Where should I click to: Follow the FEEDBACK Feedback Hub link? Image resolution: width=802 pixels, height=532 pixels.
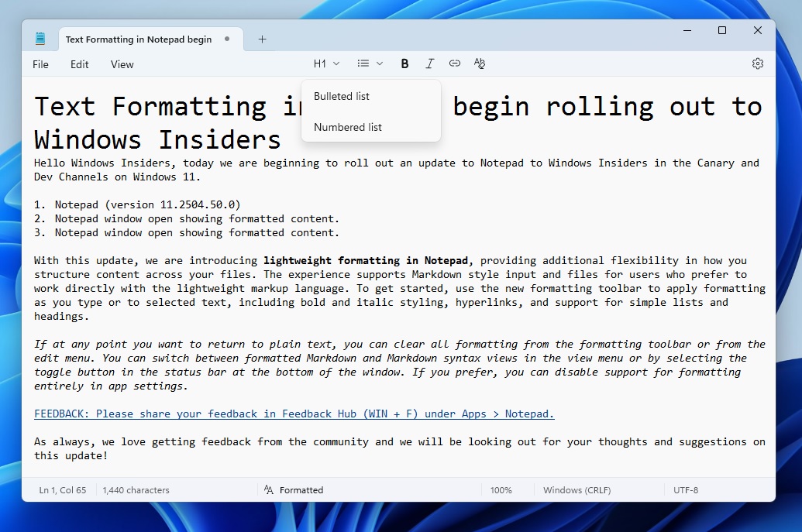click(293, 414)
